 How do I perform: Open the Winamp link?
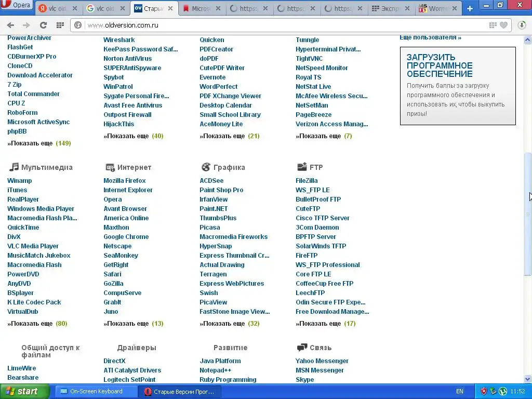[19, 180]
